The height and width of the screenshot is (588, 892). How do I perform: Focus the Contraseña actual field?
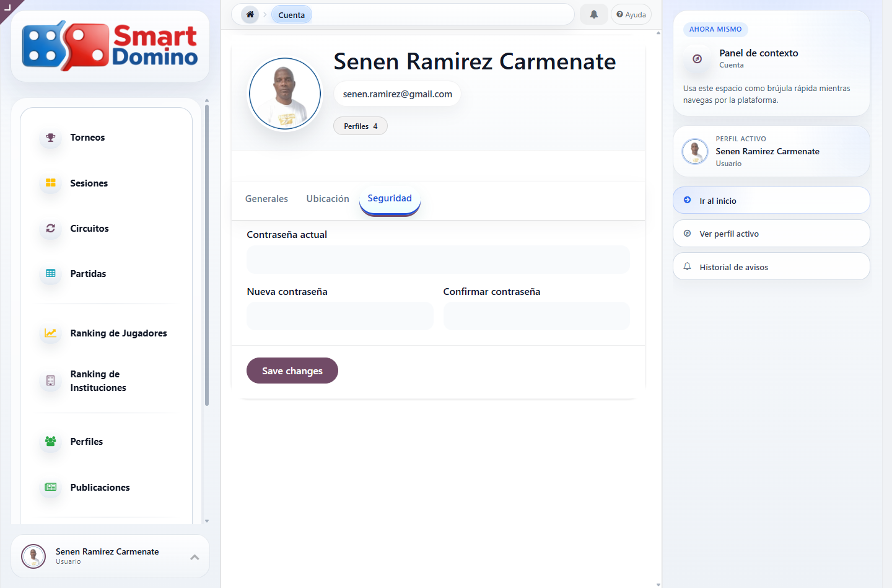pos(438,260)
